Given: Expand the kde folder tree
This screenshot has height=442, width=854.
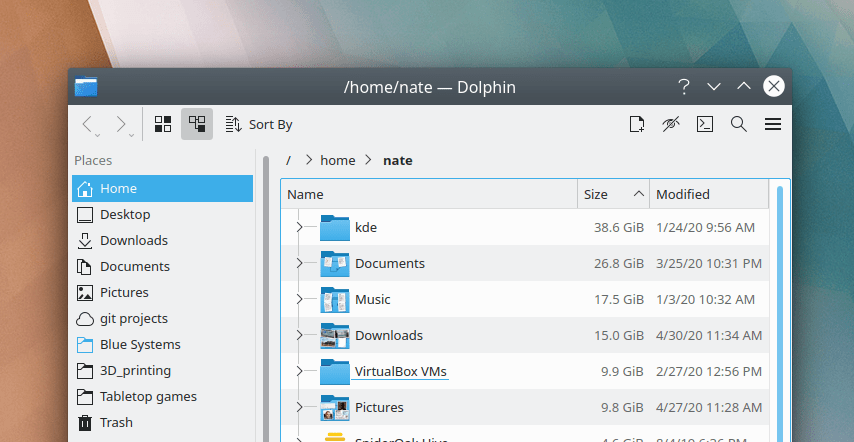Looking at the screenshot, I should pyautogui.click(x=299, y=228).
